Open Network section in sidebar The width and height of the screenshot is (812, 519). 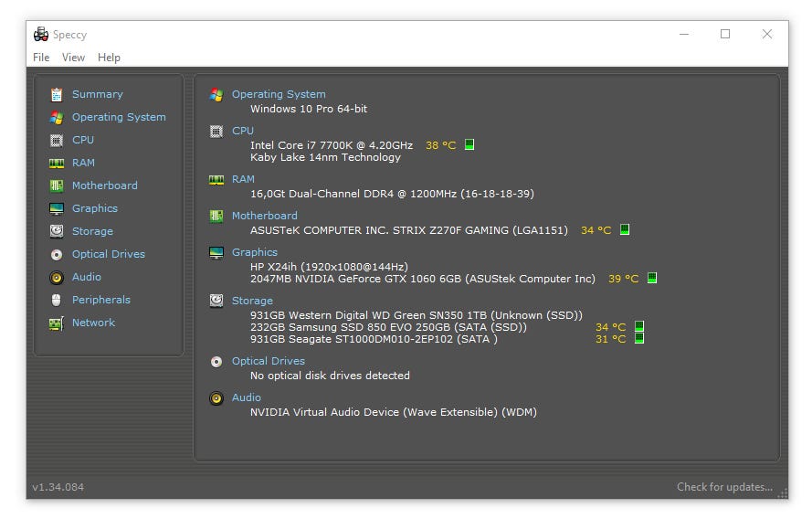point(93,323)
